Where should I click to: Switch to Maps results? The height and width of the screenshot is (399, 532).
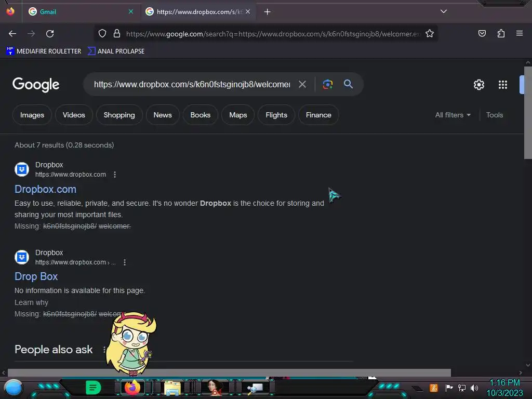[x=238, y=115]
